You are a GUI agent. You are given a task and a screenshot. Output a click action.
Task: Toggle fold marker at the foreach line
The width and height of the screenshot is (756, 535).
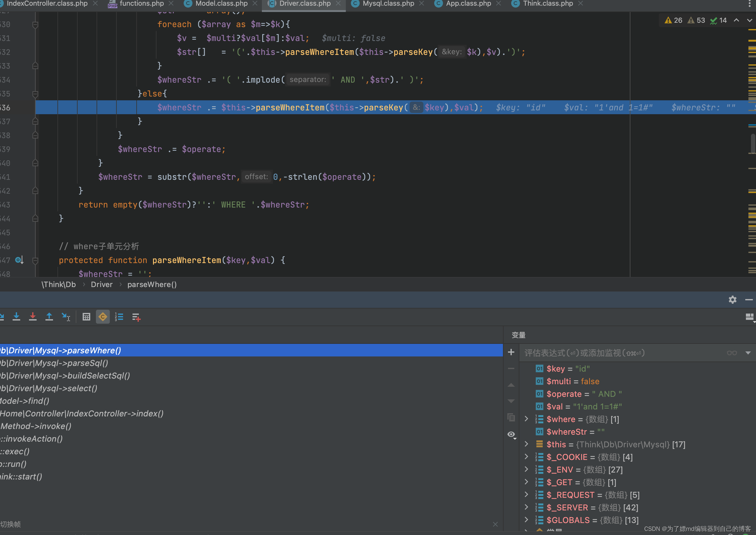(35, 25)
